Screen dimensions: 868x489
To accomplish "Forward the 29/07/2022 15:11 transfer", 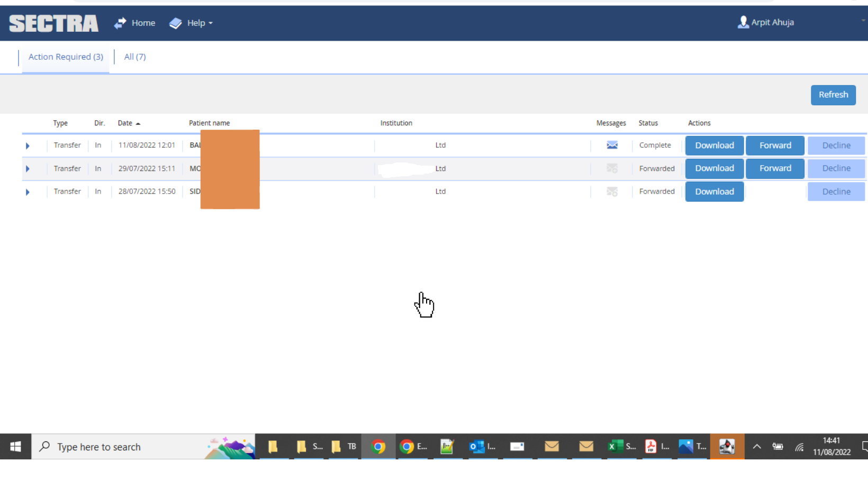I will click(775, 168).
